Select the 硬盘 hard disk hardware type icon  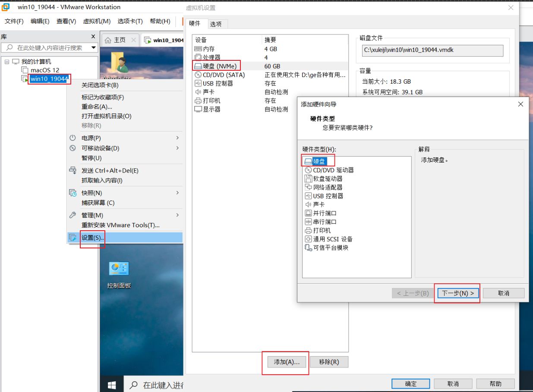coord(308,161)
